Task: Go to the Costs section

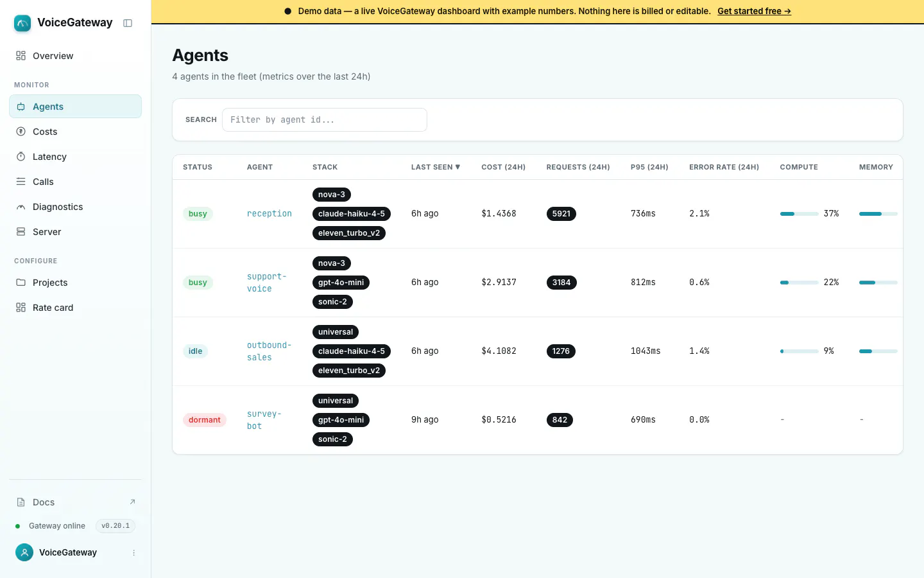Action: [75, 132]
